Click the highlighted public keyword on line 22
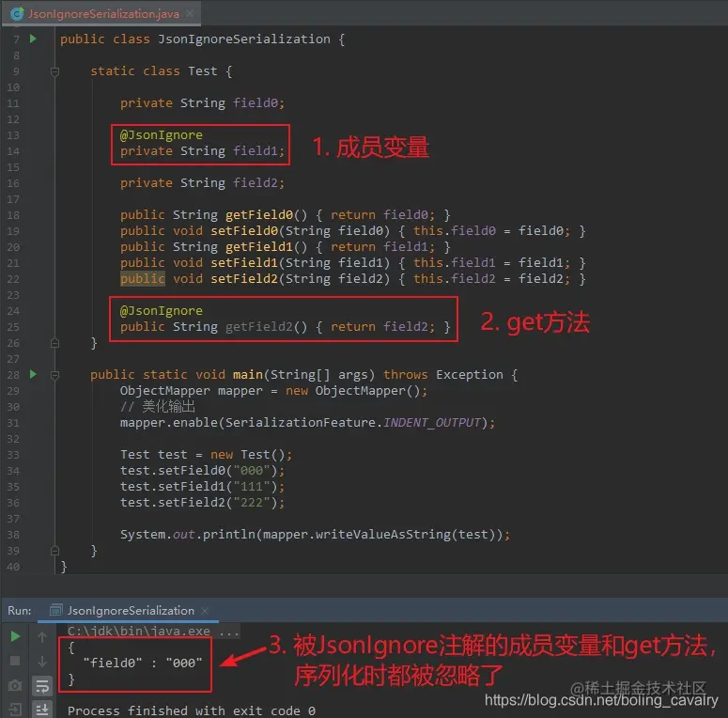Viewport: 728px width, 718px height. click(143, 279)
